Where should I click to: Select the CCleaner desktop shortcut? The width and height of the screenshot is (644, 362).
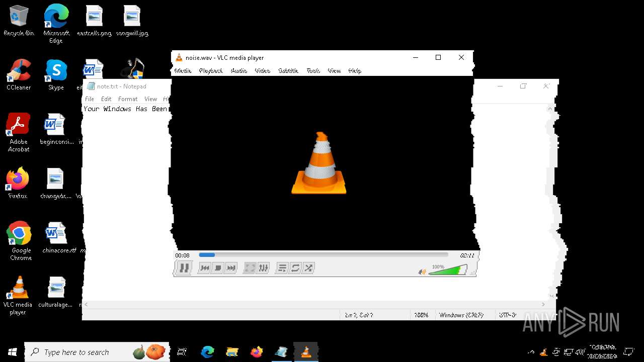[19, 75]
